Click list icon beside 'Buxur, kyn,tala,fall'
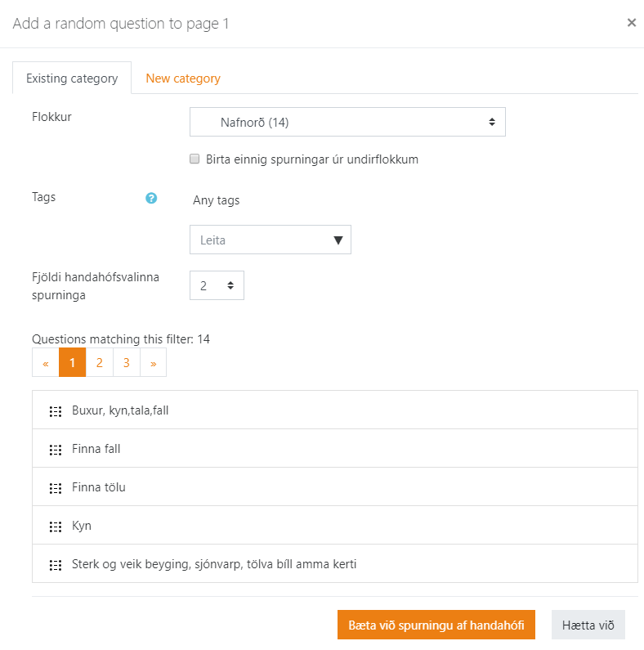The width and height of the screenshot is (644, 650). pyautogui.click(x=56, y=410)
